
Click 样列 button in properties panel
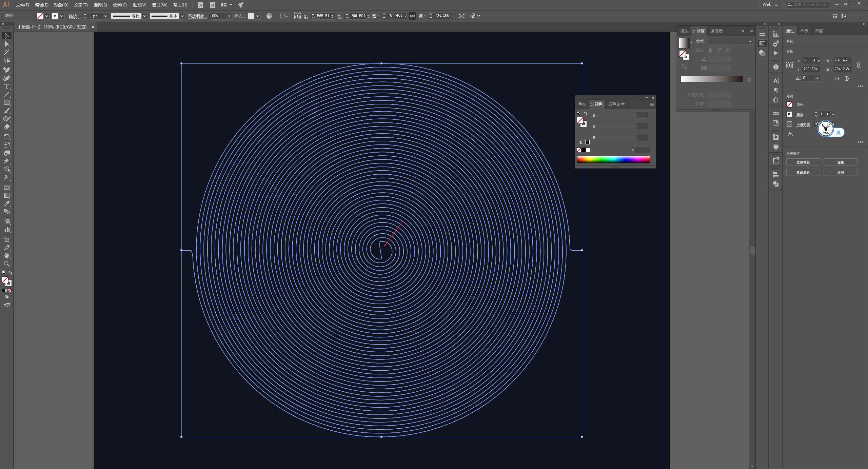(841, 173)
